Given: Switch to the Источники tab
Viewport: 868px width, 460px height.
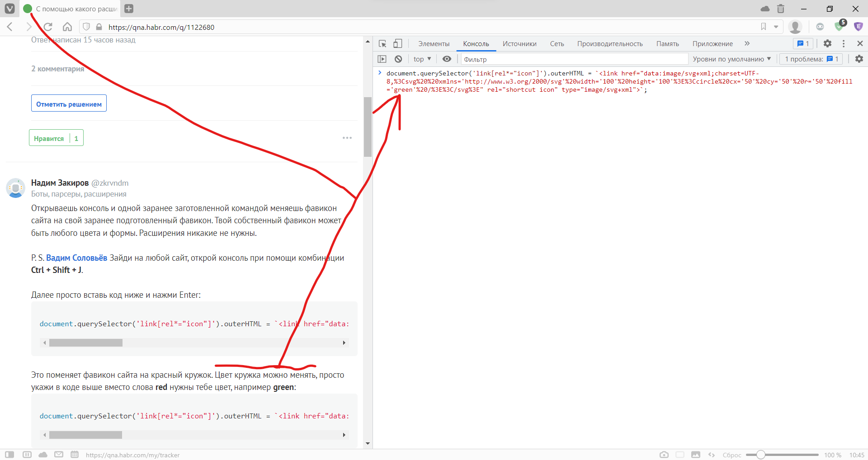Looking at the screenshot, I should point(519,44).
